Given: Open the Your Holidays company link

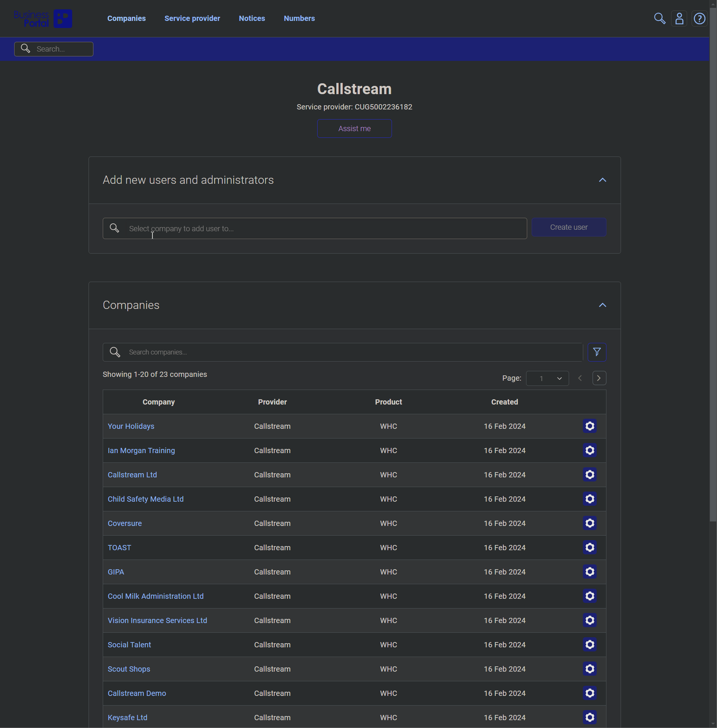Looking at the screenshot, I should 131,426.
